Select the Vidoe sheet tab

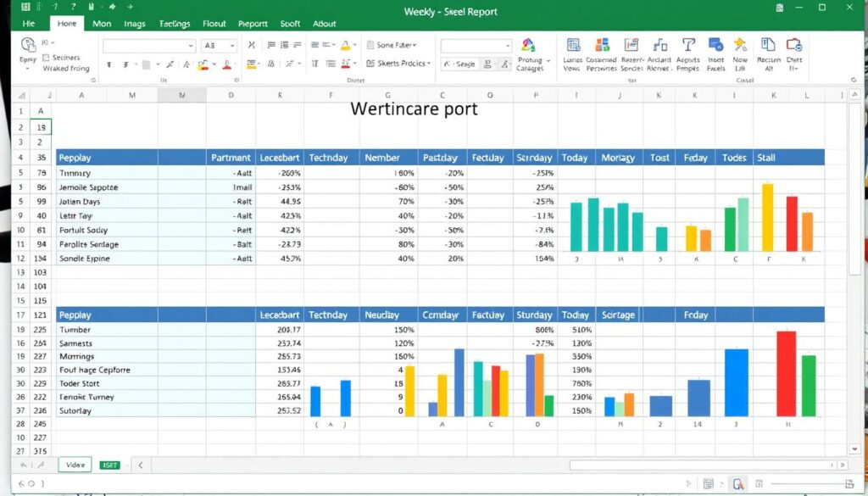75,465
